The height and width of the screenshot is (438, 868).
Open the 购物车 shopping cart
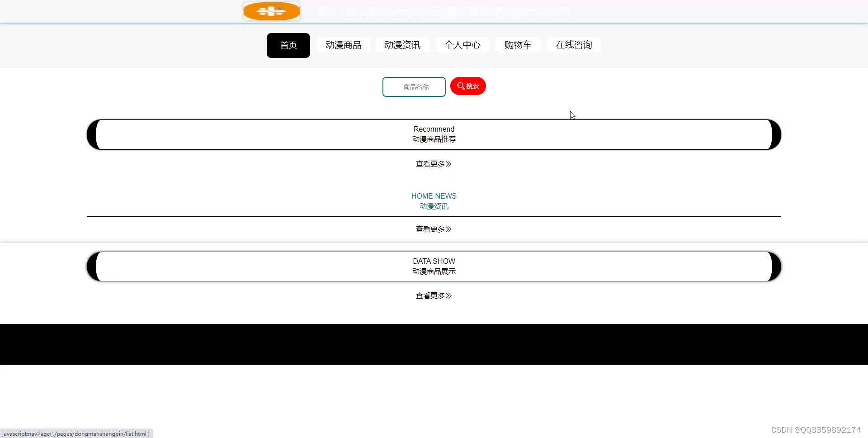pos(518,45)
